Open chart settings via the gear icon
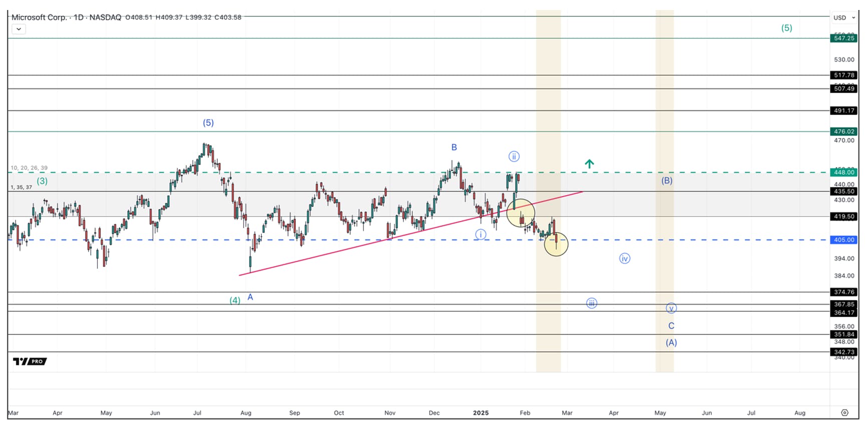The image size is (868, 428). [x=844, y=412]
